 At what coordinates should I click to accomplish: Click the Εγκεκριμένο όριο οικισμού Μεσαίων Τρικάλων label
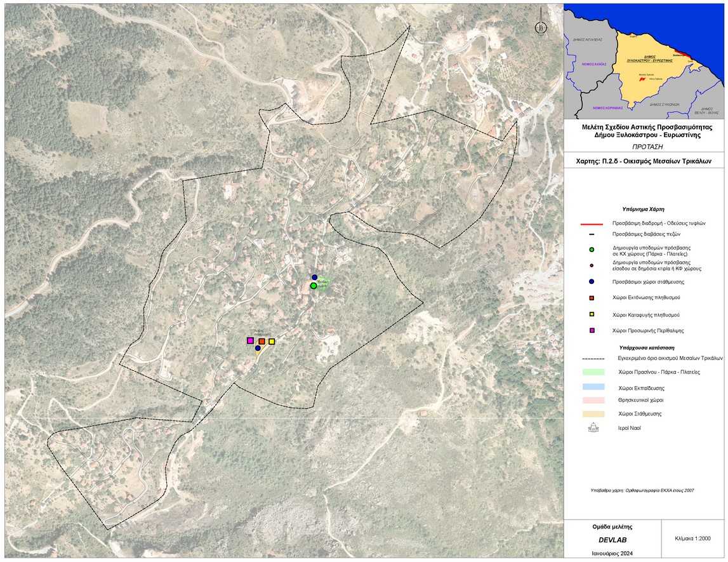(670, 359)
